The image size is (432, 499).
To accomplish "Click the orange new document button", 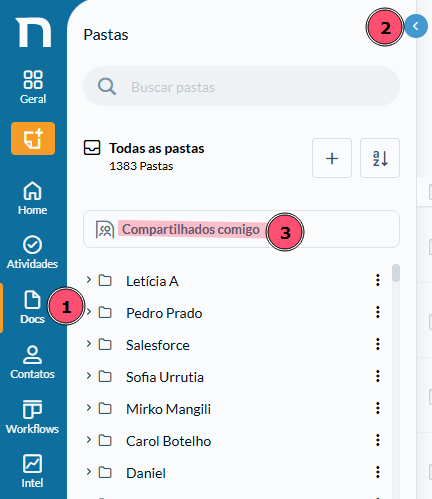I will (33, 138).
